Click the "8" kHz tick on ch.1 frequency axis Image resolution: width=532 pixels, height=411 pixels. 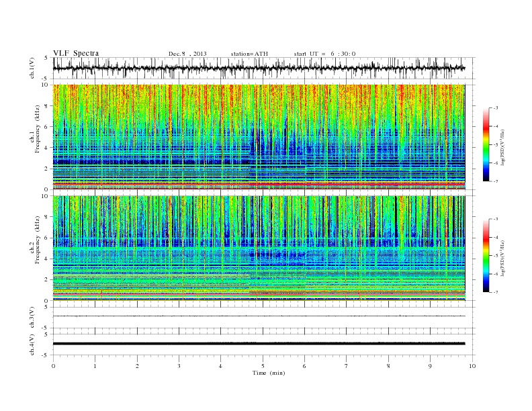[x=47, y=106]
